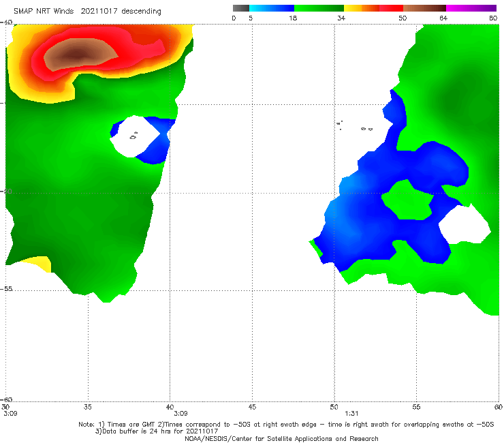Pick the green segment of the colorbar
Image resolution: width=504 pixels, height=443 pixels.
(319, 8)
